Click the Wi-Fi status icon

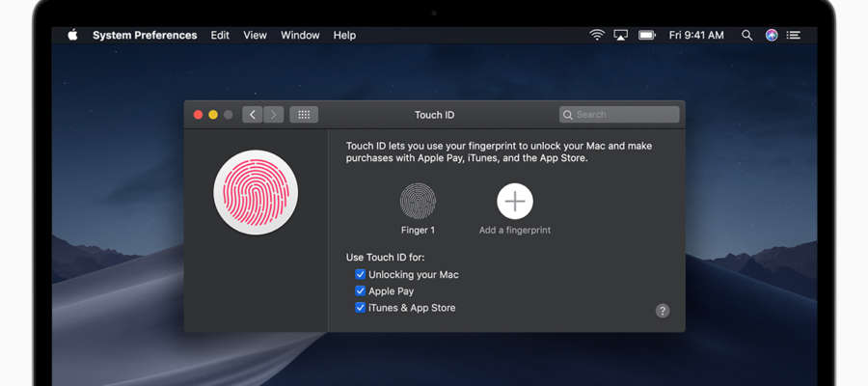point(597,35)
